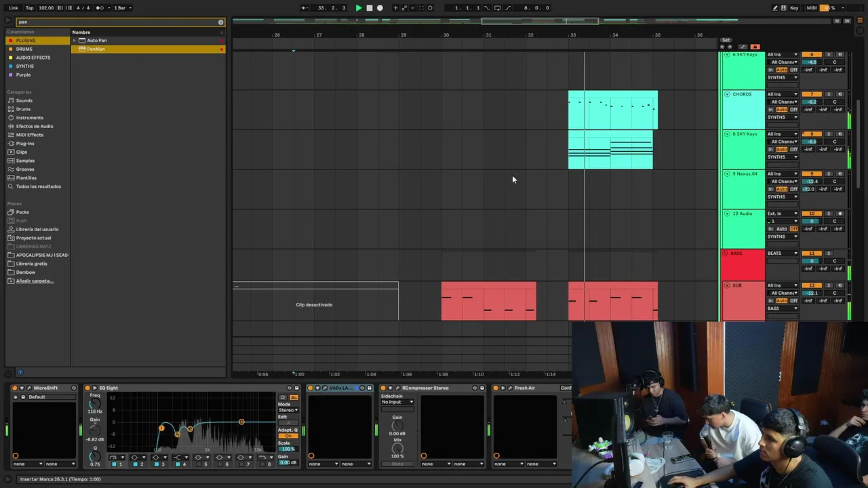Select PanMan search result

click(x=148, y=49)
